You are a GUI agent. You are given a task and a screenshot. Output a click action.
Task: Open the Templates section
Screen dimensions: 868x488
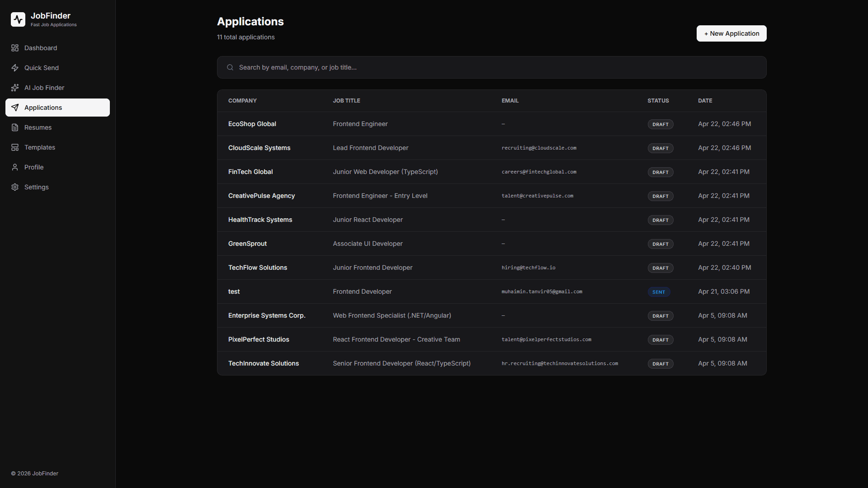tap(57, 147)
